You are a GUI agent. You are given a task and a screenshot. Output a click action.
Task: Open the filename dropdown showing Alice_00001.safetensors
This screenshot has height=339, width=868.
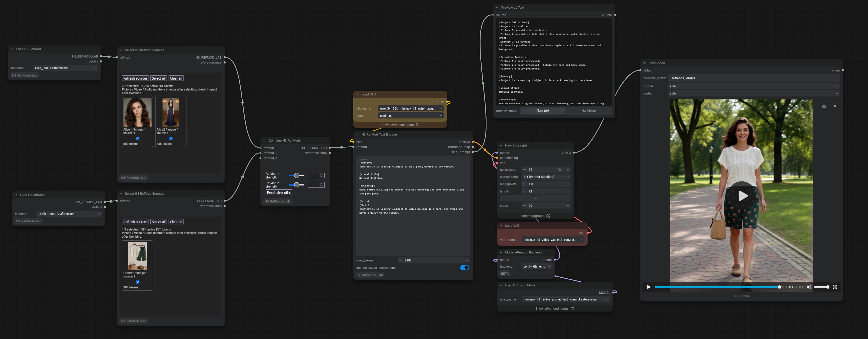click(65, 68)
